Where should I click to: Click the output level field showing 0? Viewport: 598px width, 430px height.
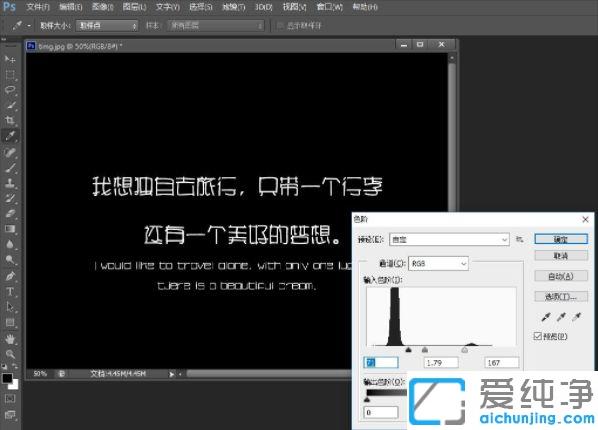[381, 412]
